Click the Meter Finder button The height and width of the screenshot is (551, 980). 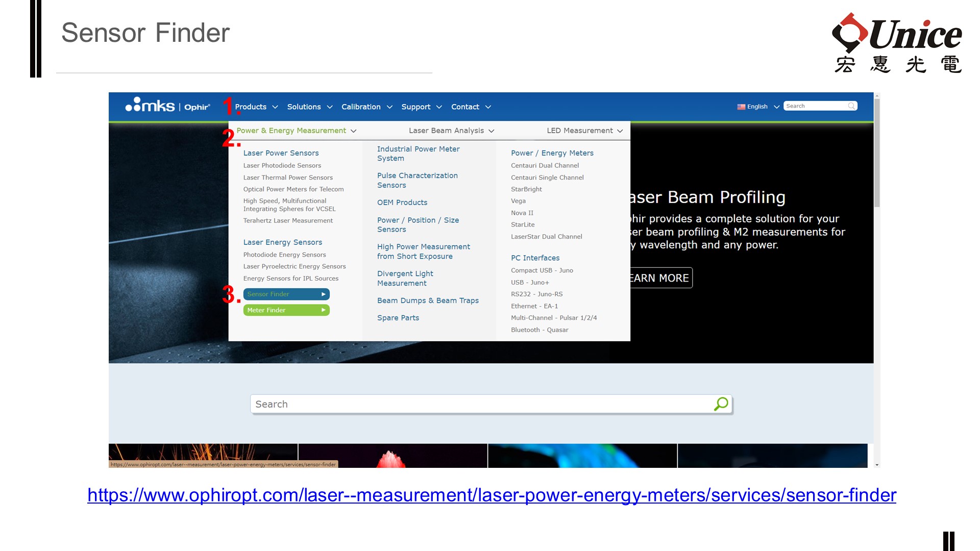(x=286, y=310)
